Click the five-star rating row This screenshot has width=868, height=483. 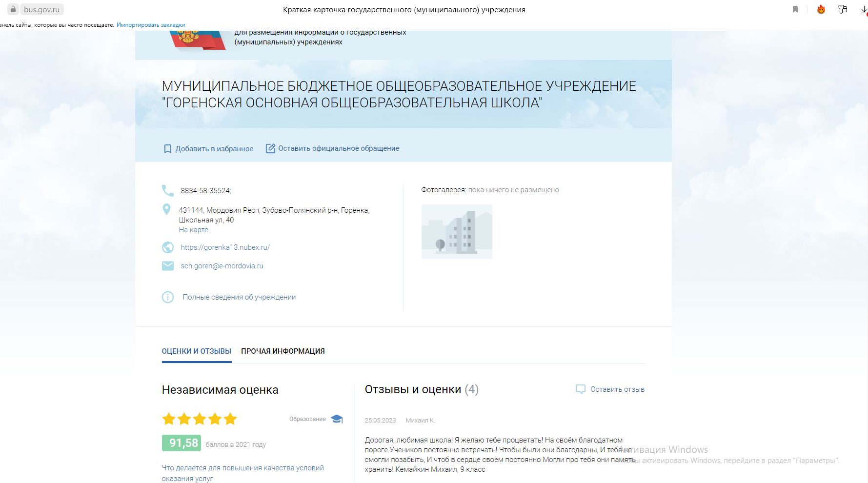[199, 419]
